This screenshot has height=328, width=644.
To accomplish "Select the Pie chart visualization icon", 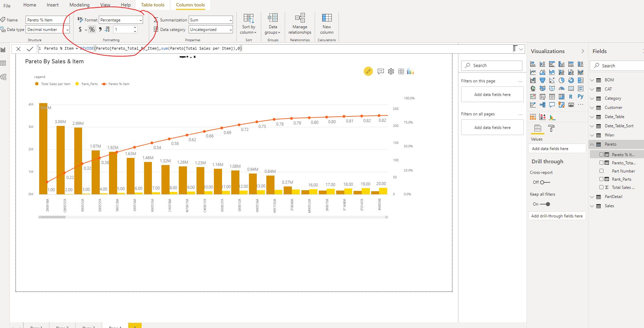I will point(561,80).
